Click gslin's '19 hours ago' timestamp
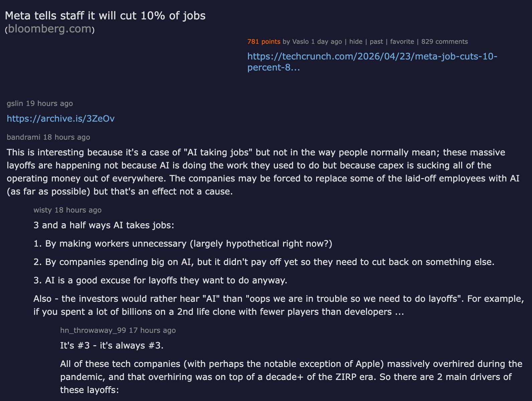The width and height of the screenshot is (532, 401). 49,104
